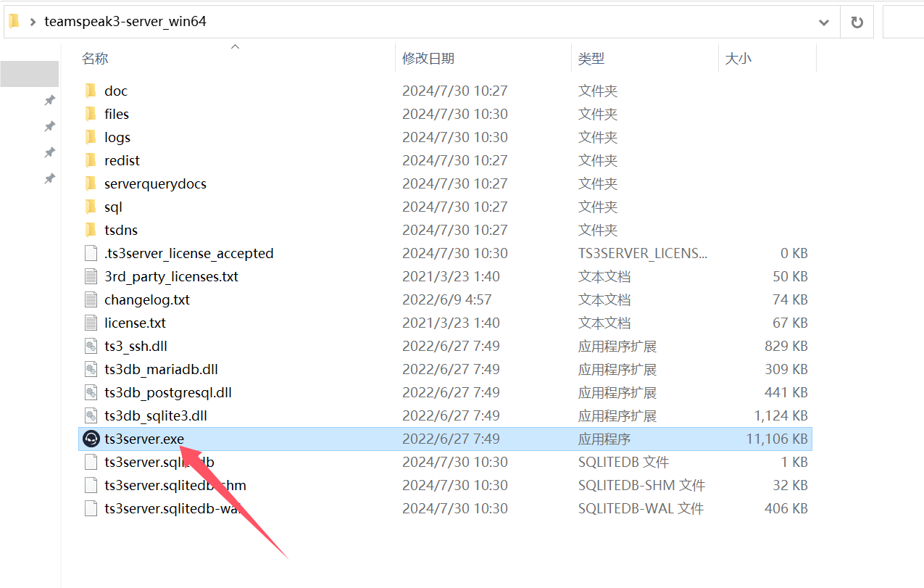The height and width of the screenshot is (588, 924).
Task: Click the first pin icon in sidebar
Action: [49, 100]
